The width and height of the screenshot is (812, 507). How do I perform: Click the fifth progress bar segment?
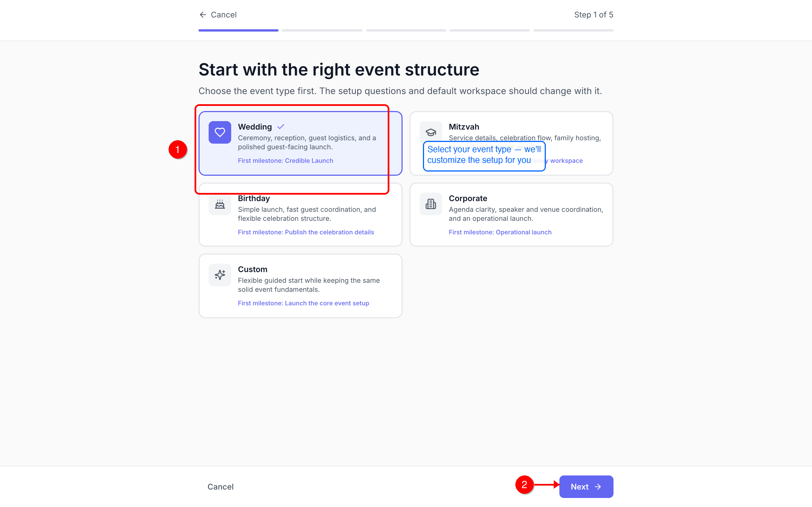pos(573,30)
